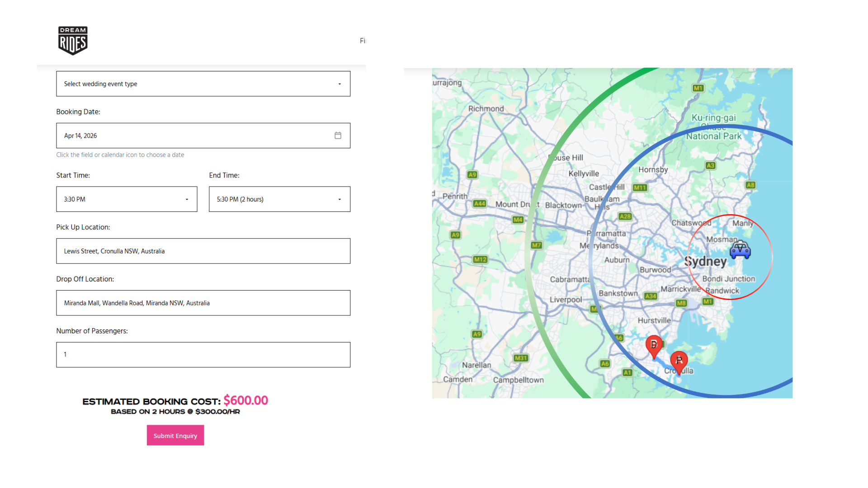Image resolution: width=868 pixels, height=488 pixels.
Task: Select the Number of Passengers field
Action: (x=203, y=355)
